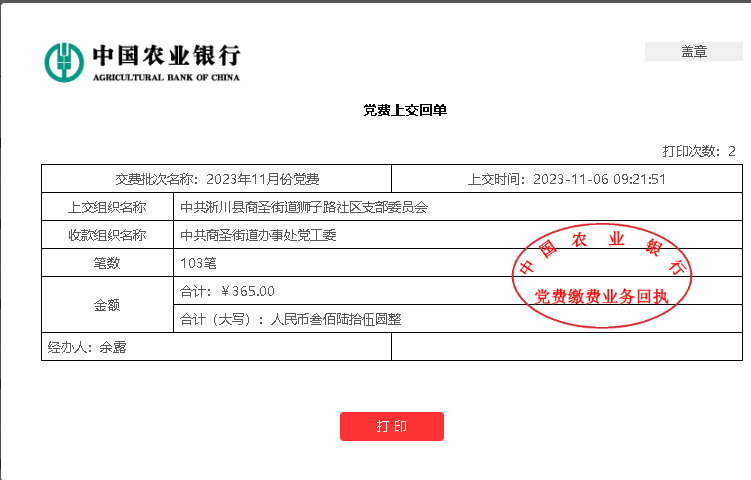Click 人民币叁佰陆拾伍圆整 uppercase amount text
The width and height of the screenshot is (751, 480).
[336, 319]
